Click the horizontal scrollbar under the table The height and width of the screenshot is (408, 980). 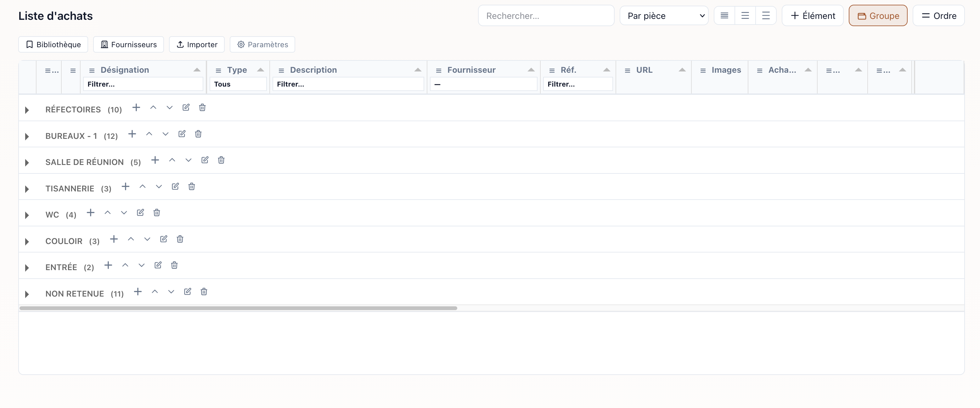238,308
